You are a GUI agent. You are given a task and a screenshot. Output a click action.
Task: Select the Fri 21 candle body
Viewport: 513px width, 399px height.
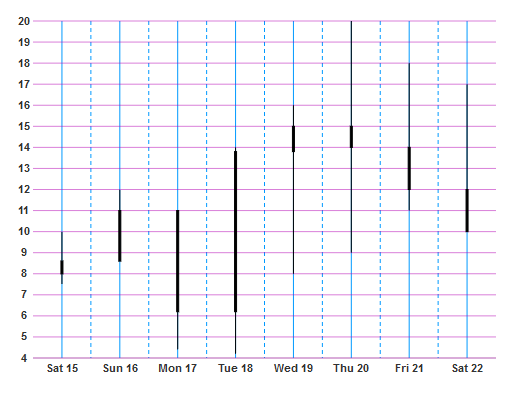click(409, 168)
